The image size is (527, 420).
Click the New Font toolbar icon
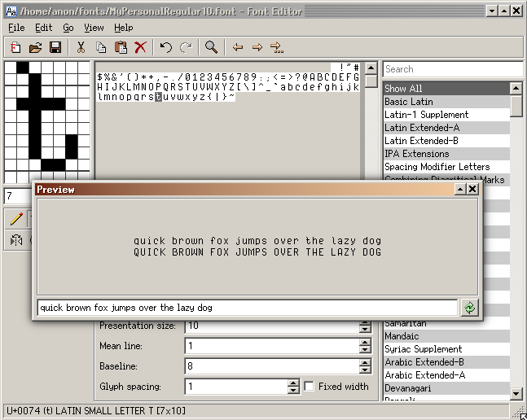point(16,48)
